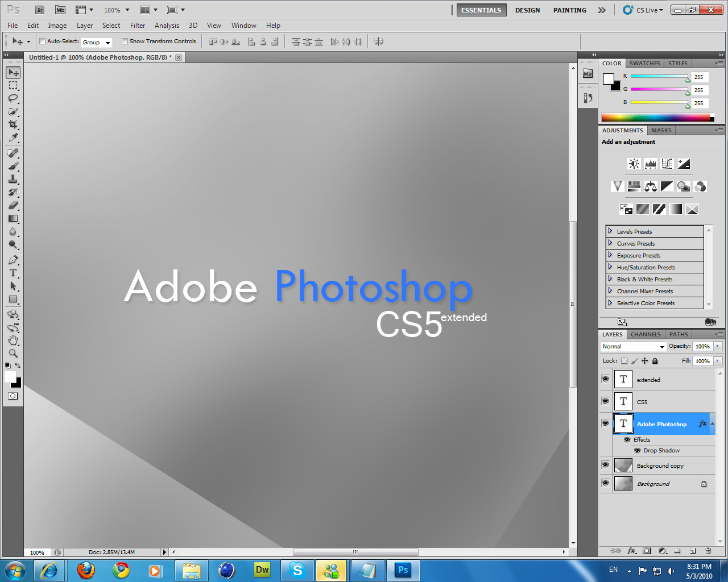Expand Black & White Presets
Viewport: 728px width, 582px height.
point(610,278)
